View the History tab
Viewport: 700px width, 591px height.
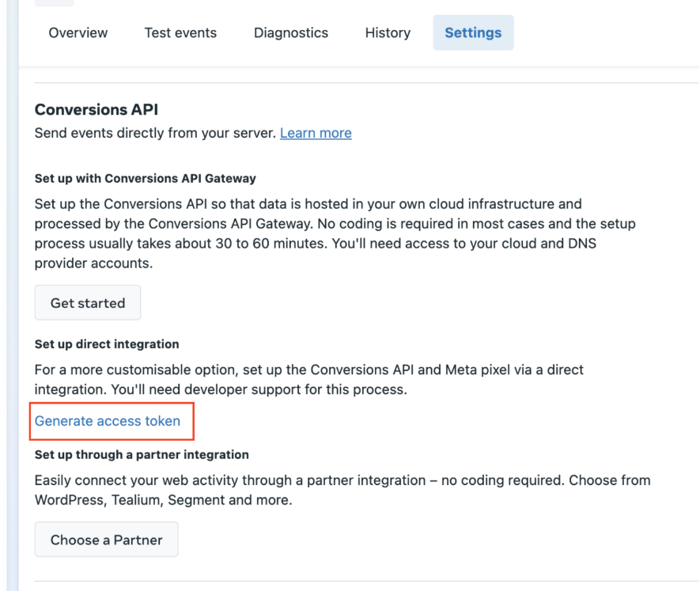point(388,32)
